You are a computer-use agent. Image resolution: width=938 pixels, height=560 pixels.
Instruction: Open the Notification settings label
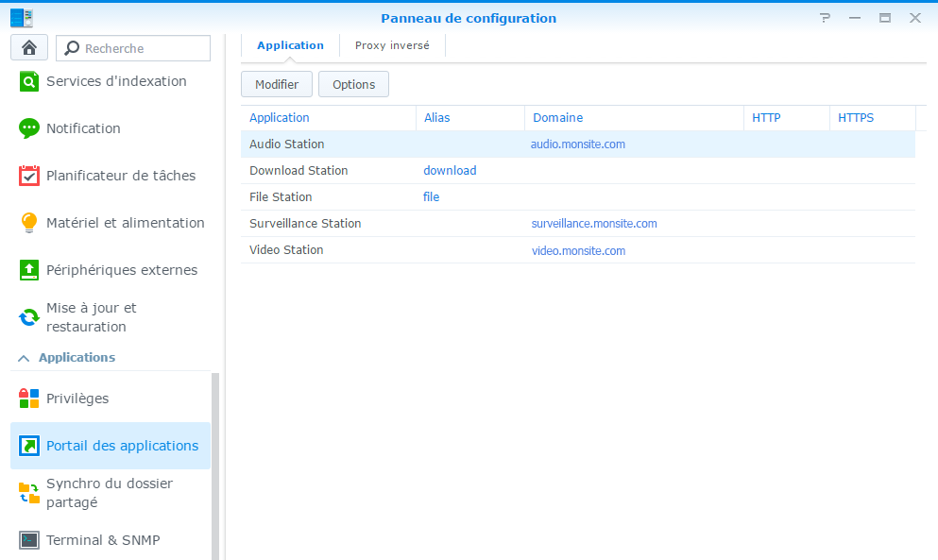coord(83,128)
